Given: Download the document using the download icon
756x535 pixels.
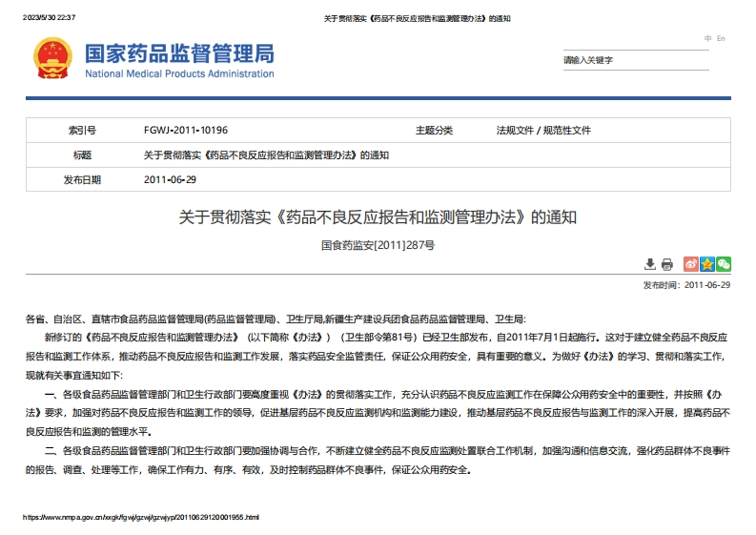Looking at the screenshot, I should pos(650,264).
